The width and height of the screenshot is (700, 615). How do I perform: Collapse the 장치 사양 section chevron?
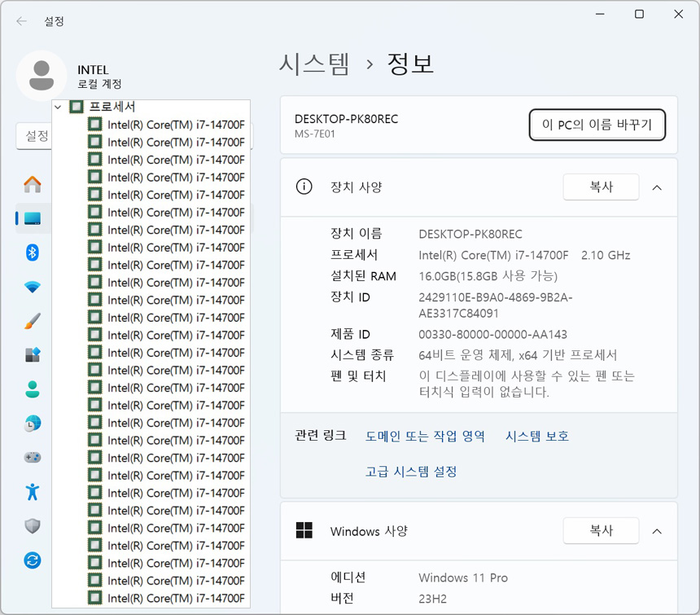coord(657,187)
